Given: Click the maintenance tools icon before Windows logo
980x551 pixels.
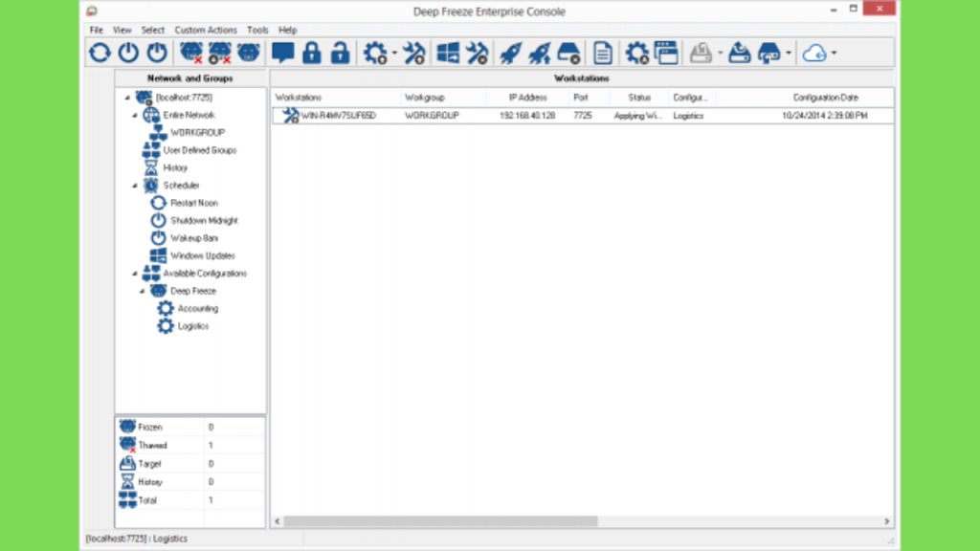Looking at the screenshot, I should pyautogui.click(x=413, y=54).
